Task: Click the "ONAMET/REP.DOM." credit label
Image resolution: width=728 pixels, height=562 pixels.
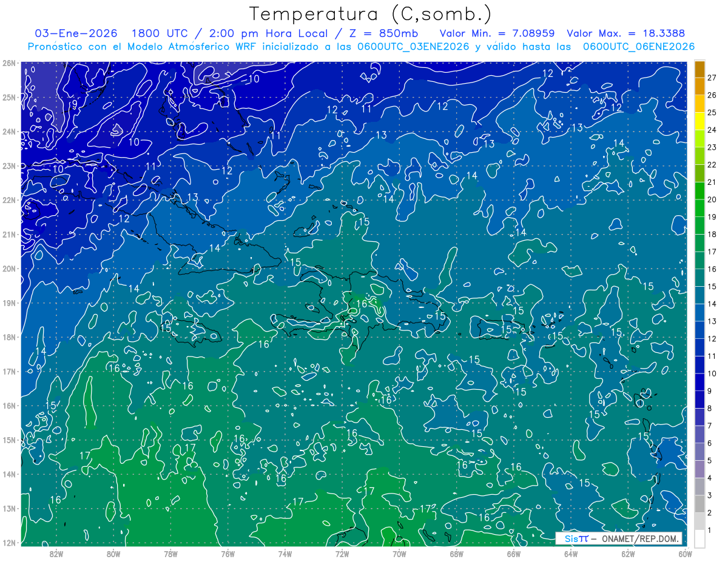Action: tap(639, 538)
